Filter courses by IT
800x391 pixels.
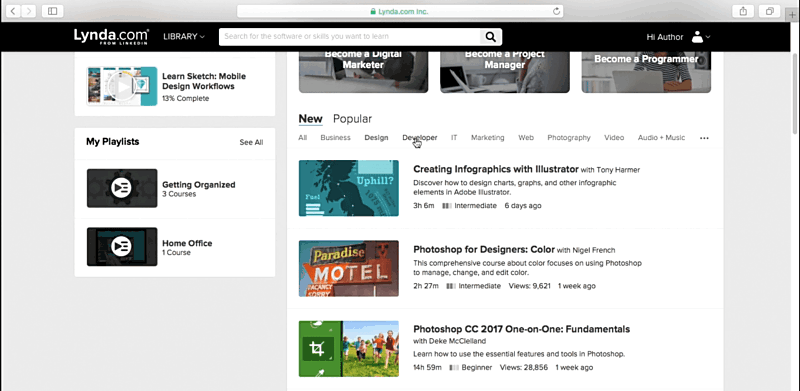pos(454,138)
